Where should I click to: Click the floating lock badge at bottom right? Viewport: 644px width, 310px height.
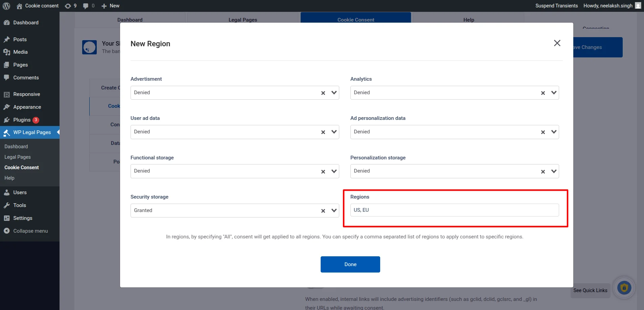624,287
